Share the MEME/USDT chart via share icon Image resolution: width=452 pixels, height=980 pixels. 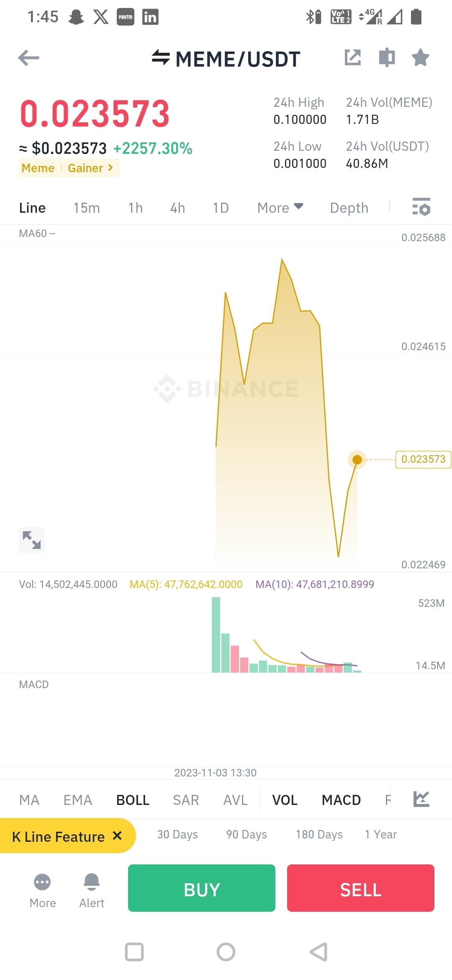point(354,58)
